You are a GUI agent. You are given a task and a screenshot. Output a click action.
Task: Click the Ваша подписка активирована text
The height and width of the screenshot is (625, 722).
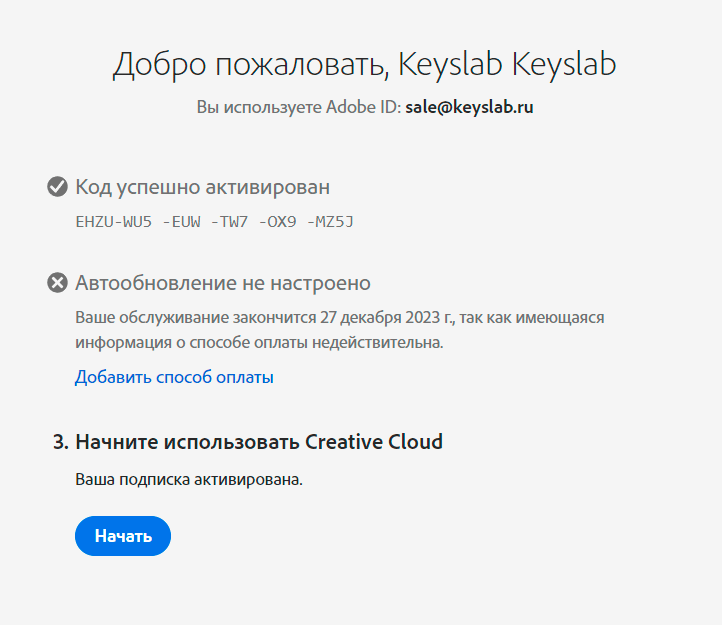pyautogui.click(x=189, y=479)
